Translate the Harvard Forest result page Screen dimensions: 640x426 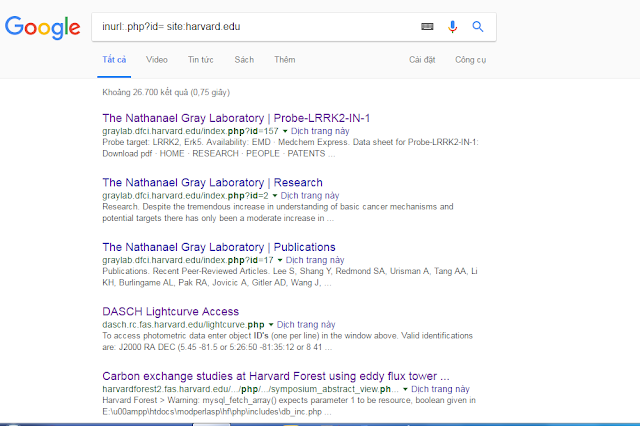pyautogui.click(x=440, y=389)
